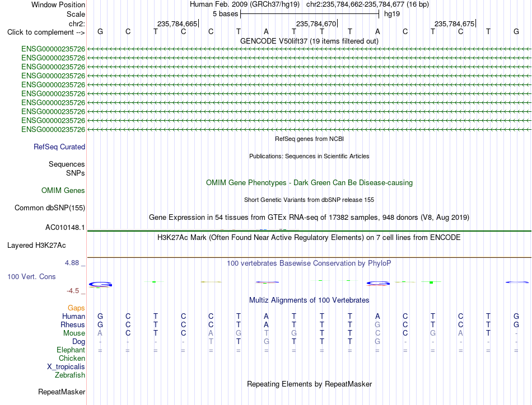Click the SNPs track label
The image size is (532, 405).
click(76, 173)
